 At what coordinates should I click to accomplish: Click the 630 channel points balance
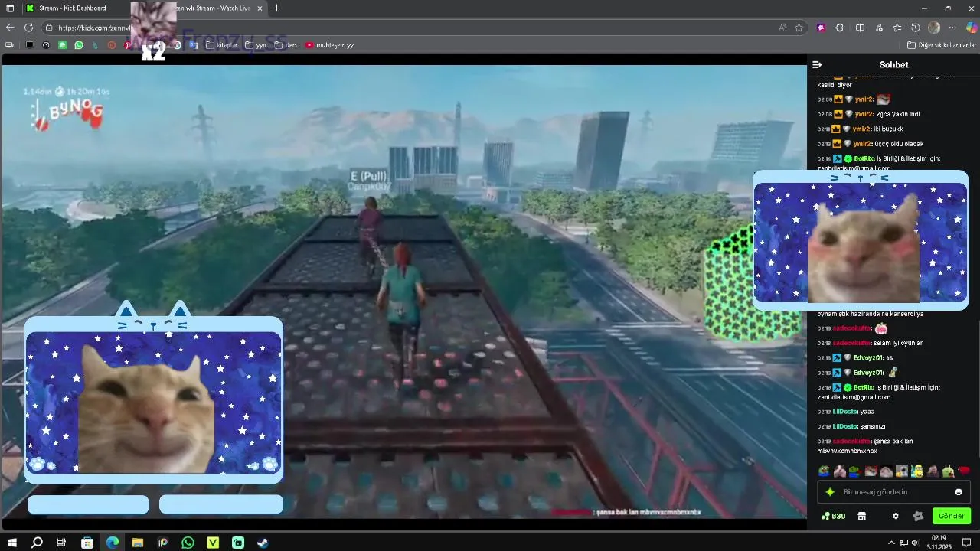(x=833, y=517)
